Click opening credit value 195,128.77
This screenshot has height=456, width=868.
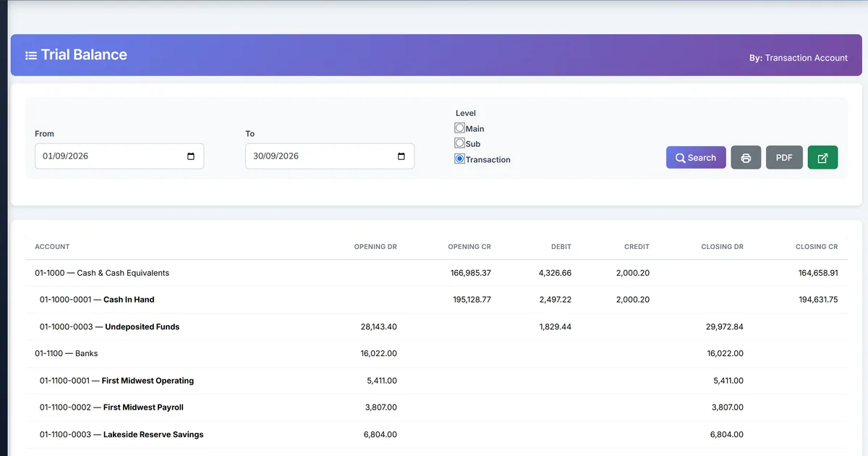[470, 300]
